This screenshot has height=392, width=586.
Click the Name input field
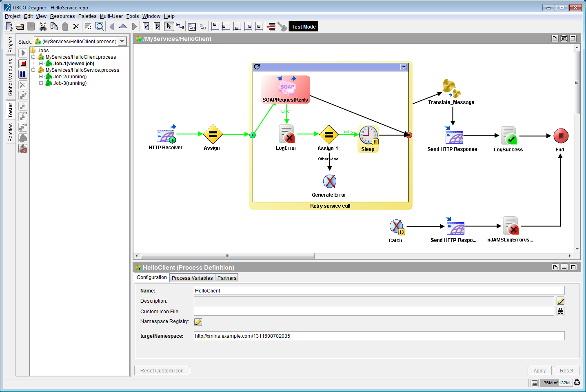coord(379,290)
